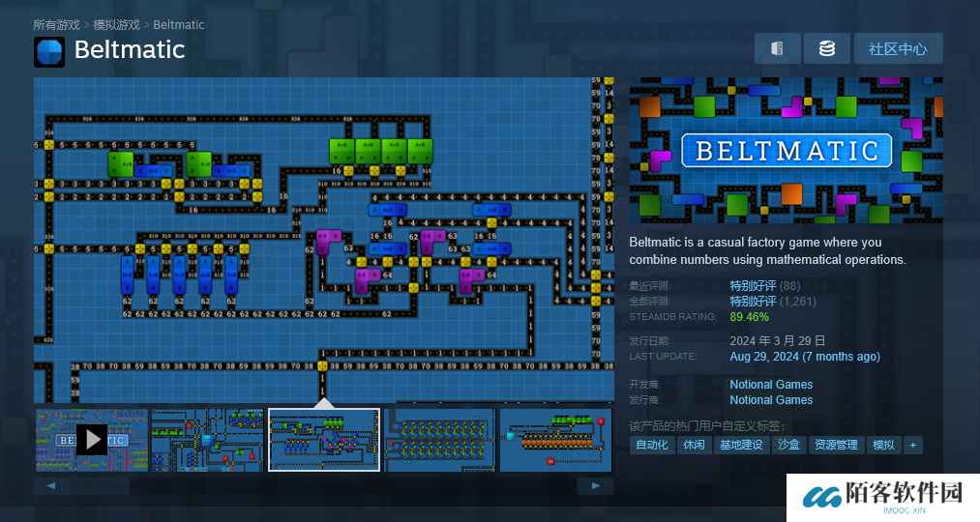This screenshot has height=522, width=980.
Task: Click the Beltmatic breadcrumb link
Action: [179, 25]
